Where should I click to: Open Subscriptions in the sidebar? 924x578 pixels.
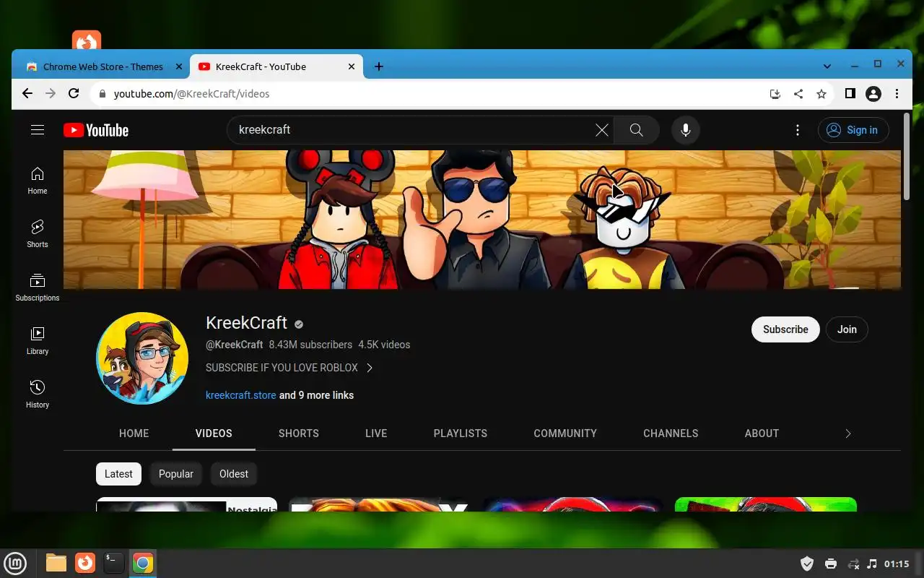point(38,288)
